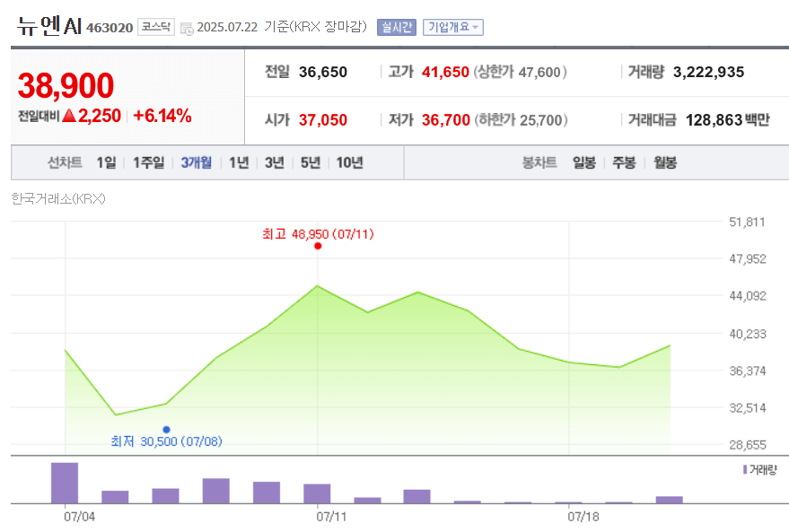Switch to the 1일 chart tab
The image size is (789, 532).
pos(102,161)
